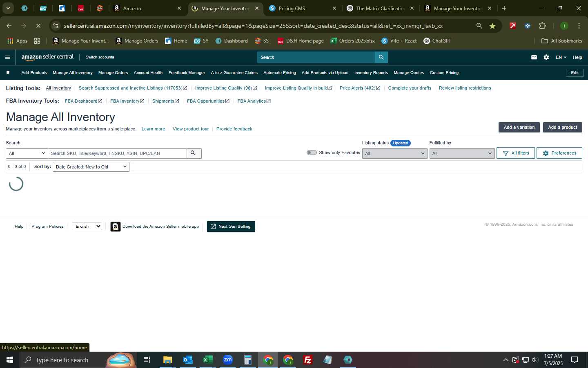Open Search Suppressed and Inactive Listings link
The image size is (588, 368).
coord(133,88)
